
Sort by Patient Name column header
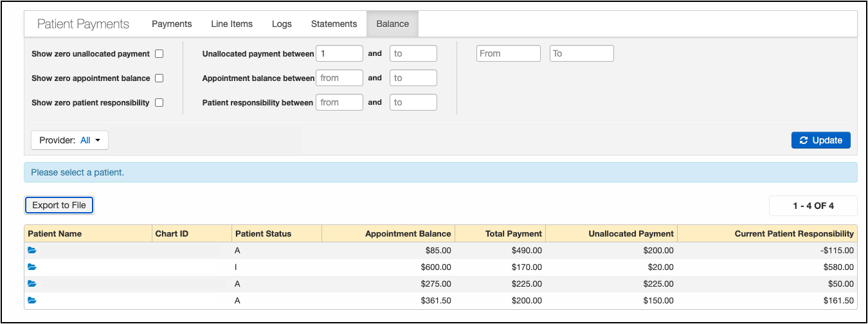tap(55, 234)
